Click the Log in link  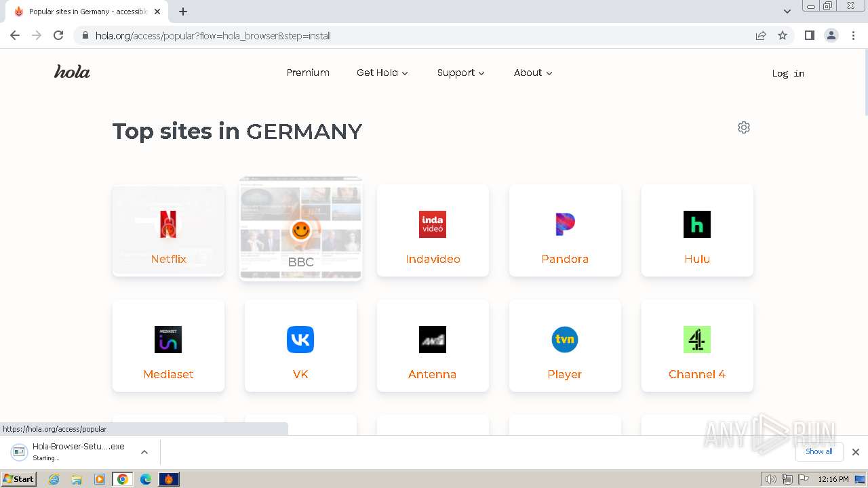pos(788,73)
